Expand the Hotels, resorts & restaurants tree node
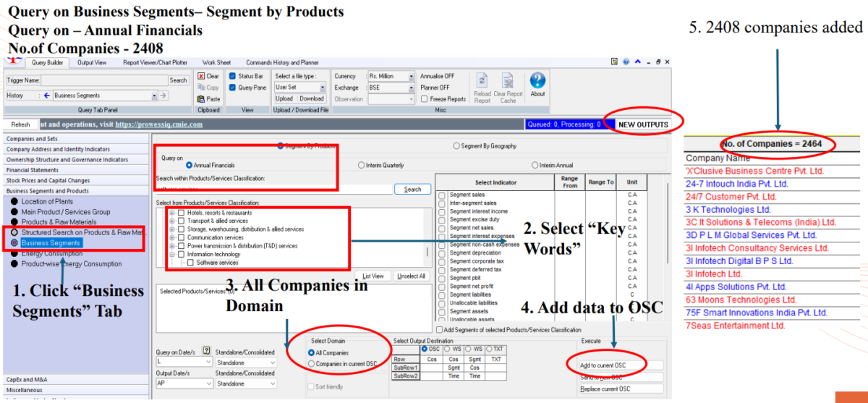The width and height of the screenshot is (868, 403). (172, 213)
